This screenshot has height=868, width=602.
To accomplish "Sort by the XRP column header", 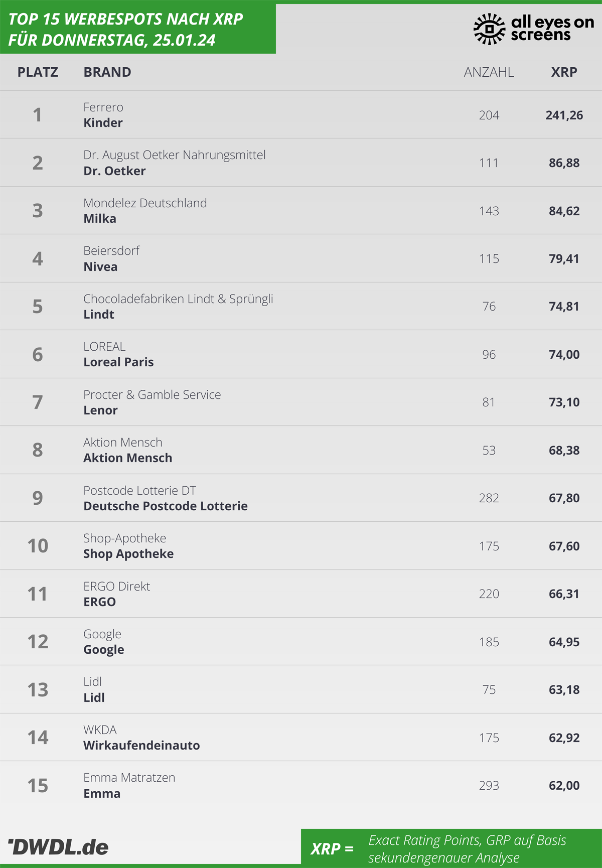I will 564,72.
